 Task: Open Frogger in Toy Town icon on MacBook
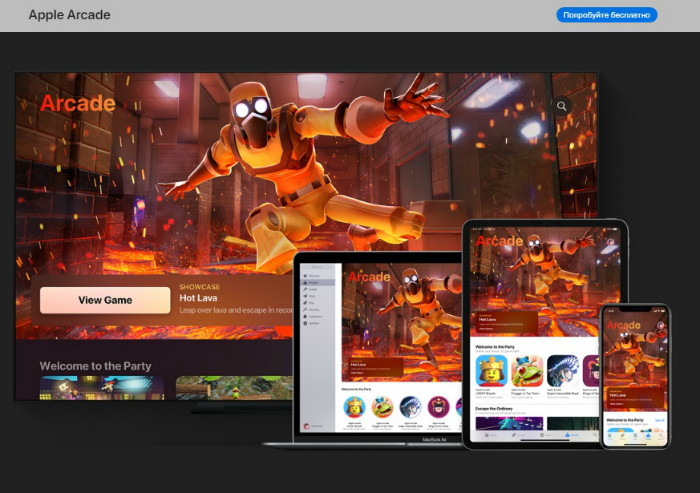coord(383,407)
